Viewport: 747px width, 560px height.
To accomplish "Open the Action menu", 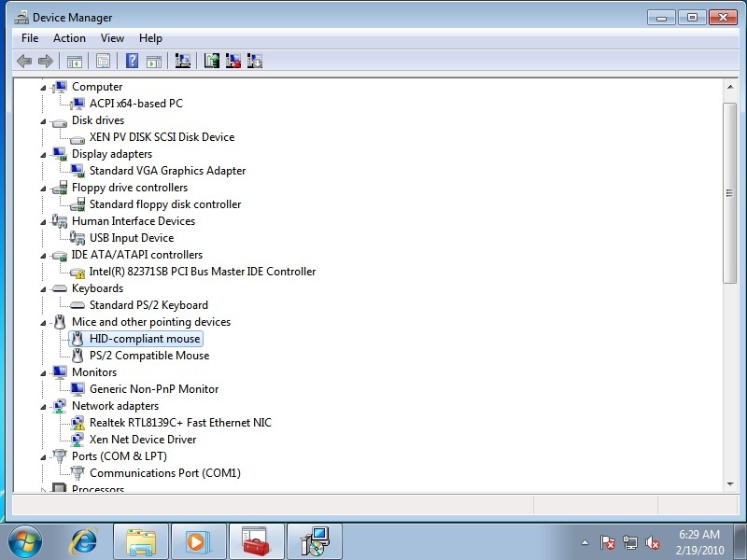I will point(69,38).
